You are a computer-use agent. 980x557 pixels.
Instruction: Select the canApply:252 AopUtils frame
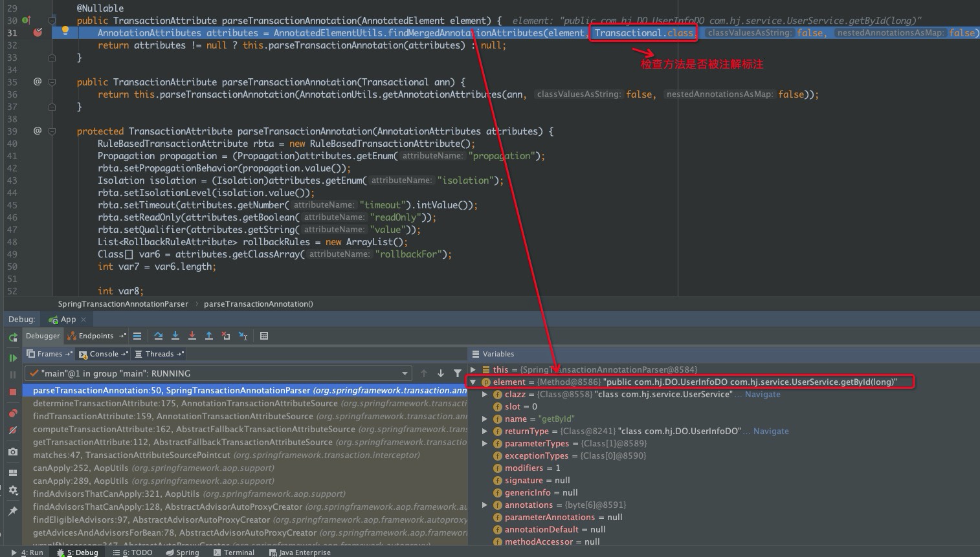pyautogui.click(x=245, y=468)
